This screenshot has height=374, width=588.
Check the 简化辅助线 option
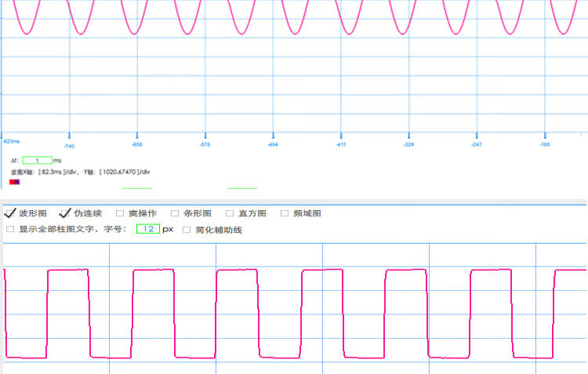click(187, 230)
